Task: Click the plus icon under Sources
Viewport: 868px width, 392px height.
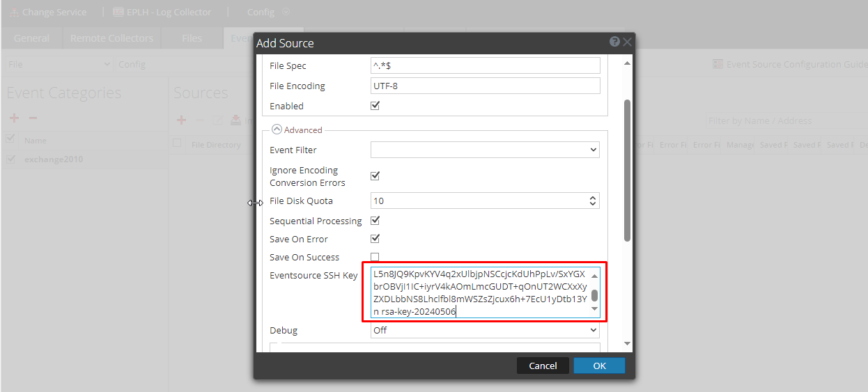Action: [x=181, y=120]
